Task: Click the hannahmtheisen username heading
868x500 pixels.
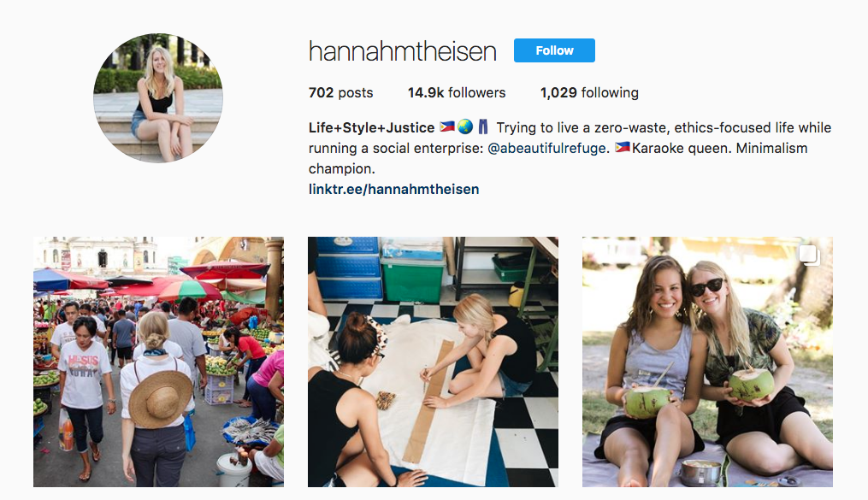Action: coord(403,51)
